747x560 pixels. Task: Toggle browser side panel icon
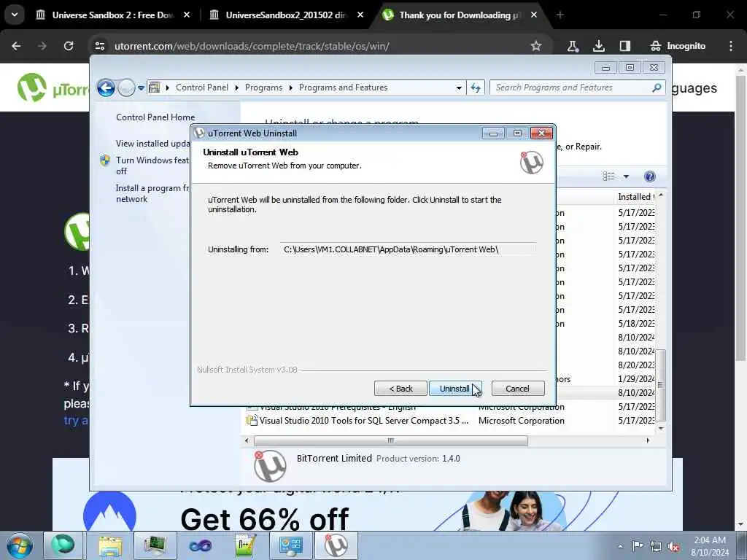point(625,46)
